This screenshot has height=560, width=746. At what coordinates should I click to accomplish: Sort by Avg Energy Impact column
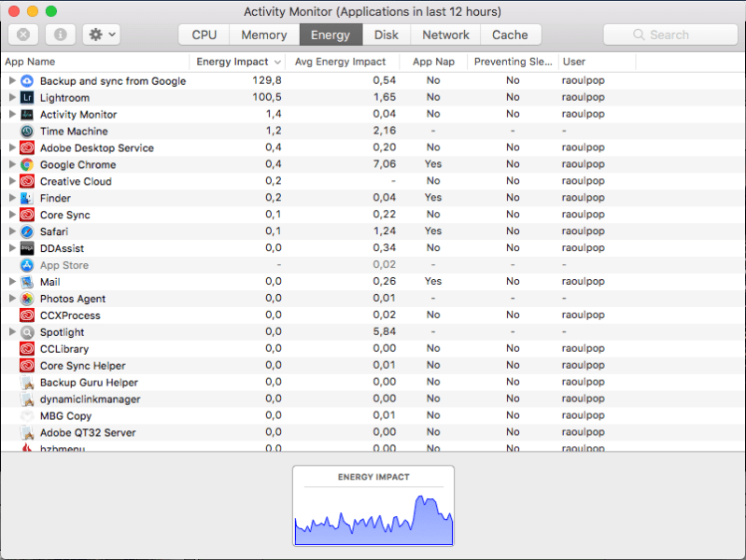[x=340, y=62]
